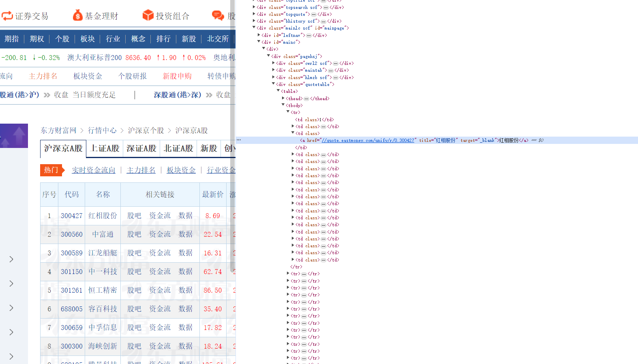
Task: Select the 板块 navigation item
Action: click(x=88, y=39)
